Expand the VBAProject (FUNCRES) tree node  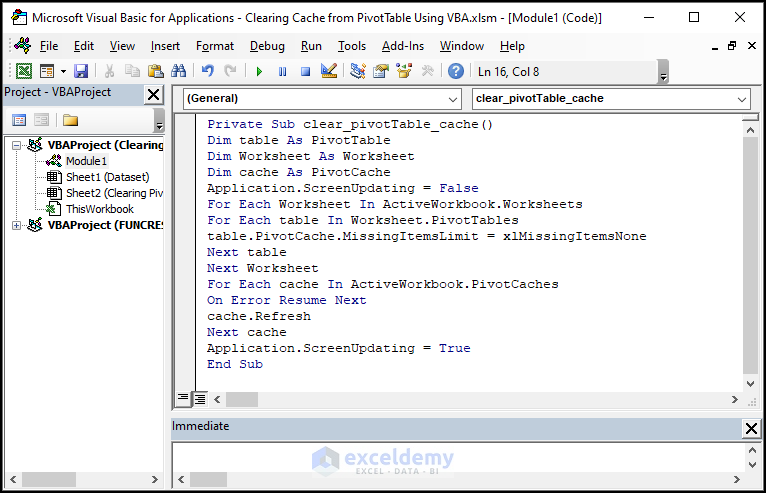16,225
